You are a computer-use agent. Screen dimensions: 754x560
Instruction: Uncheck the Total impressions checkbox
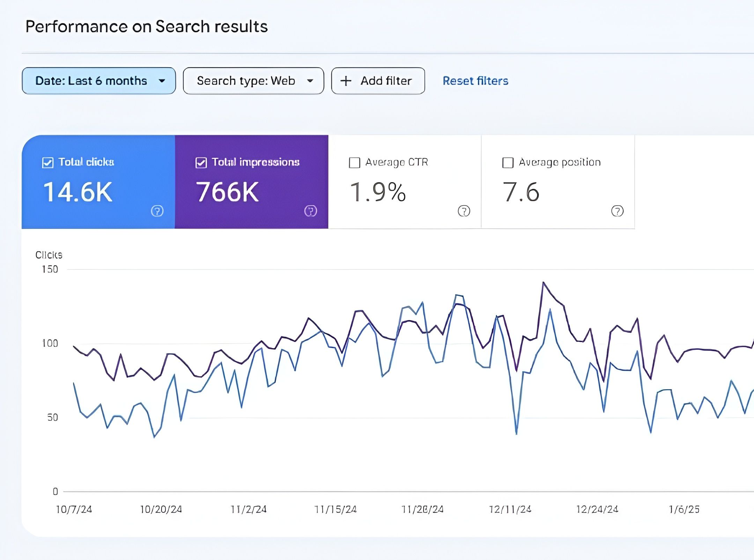201,163
